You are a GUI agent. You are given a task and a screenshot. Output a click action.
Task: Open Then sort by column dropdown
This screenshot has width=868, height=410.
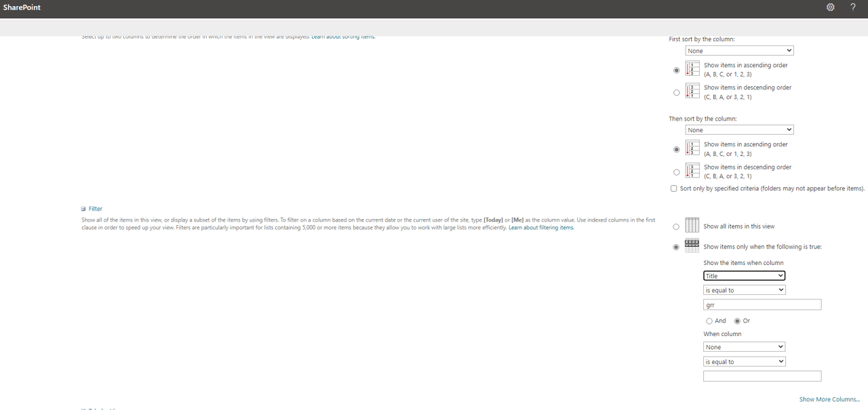pyautogui.click(x=739, y=130)
